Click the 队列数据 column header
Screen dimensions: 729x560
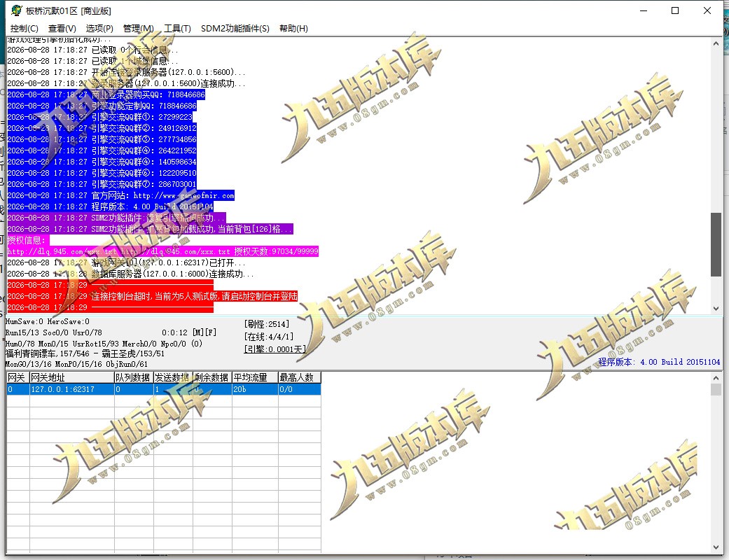coord(134,377)
